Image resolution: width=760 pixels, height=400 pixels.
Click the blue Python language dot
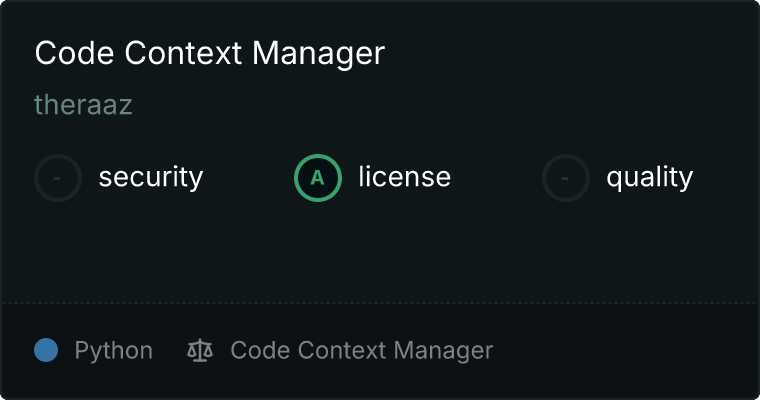point(46,350)
